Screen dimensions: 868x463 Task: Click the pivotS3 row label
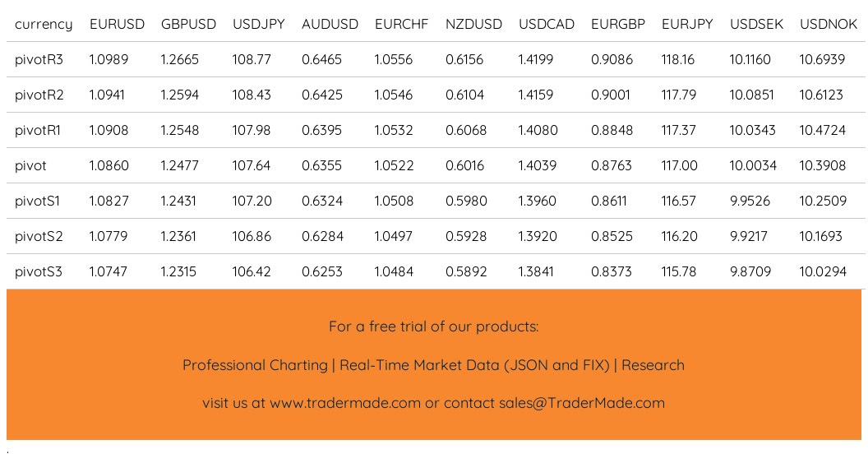tap(39, 272)
